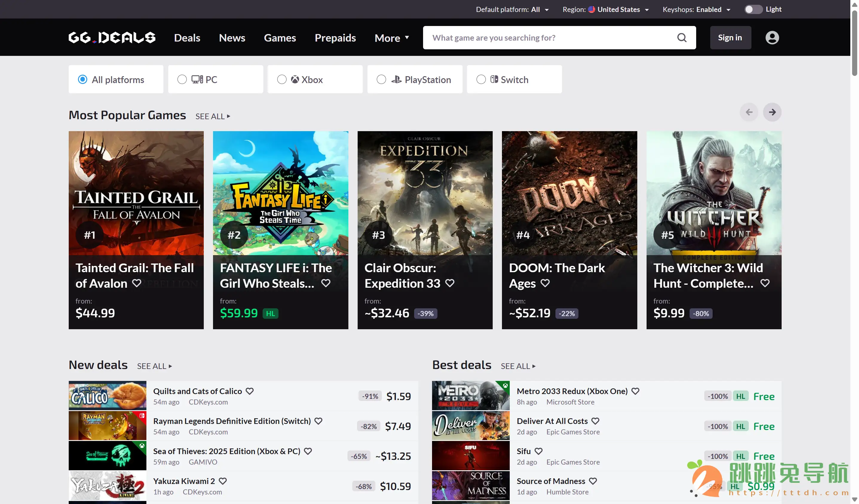Expand the More menu
Image resolution: width=859 pixels, height=504 pixels.
pos(392,38)
